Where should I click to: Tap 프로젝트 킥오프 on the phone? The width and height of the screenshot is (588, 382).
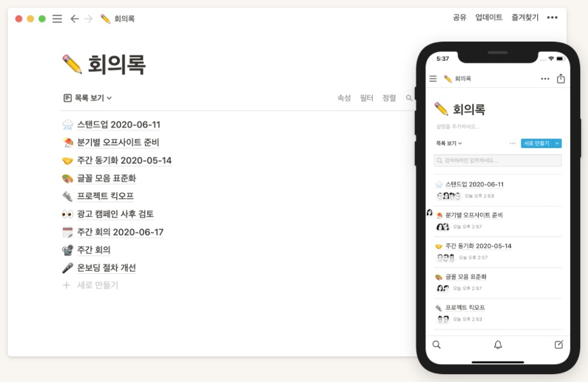pyautogui.click(x=465, y=308)
